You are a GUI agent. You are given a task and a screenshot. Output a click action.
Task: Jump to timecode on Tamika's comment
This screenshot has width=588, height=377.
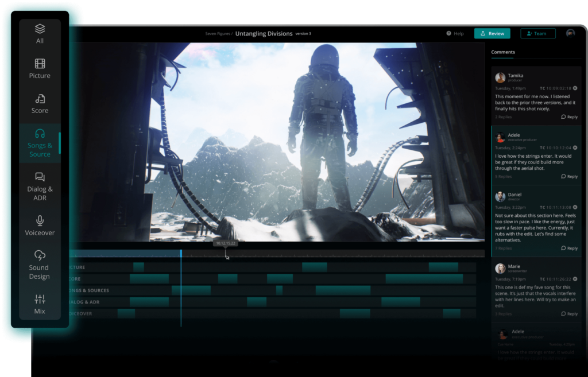point(575,88)
